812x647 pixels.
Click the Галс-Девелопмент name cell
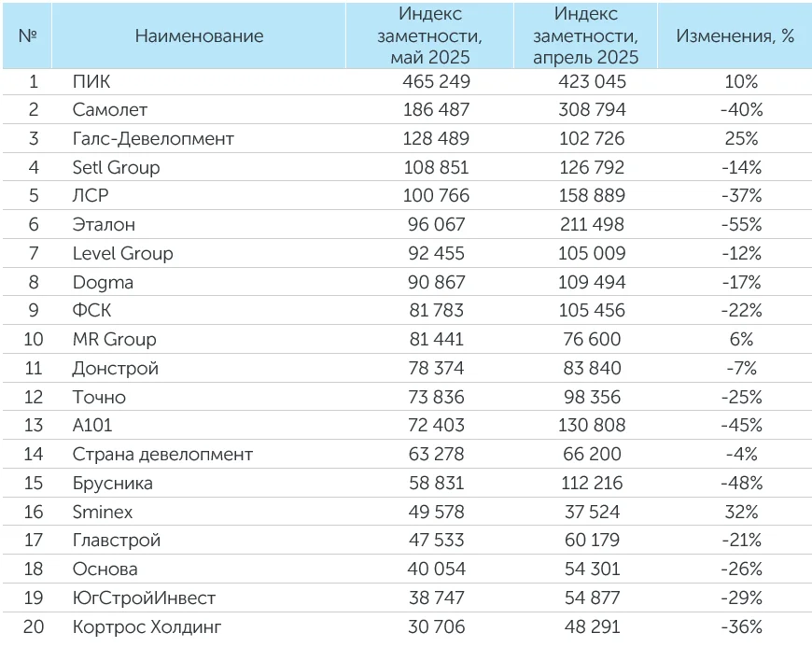(153, 139)
